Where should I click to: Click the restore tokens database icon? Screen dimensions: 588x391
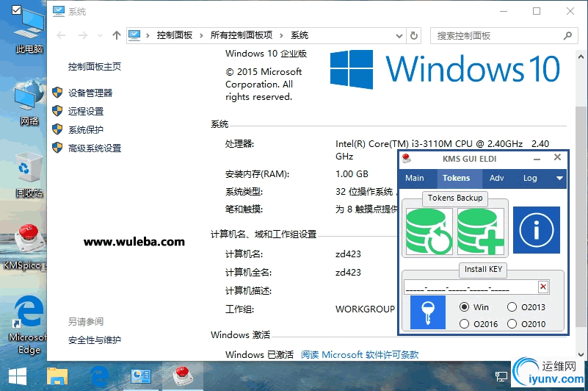[x=429, y=232]
